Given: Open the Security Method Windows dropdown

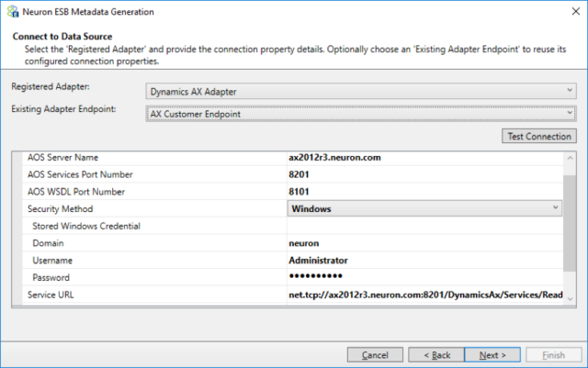Looking at the screenshot, I should (424, 208).
